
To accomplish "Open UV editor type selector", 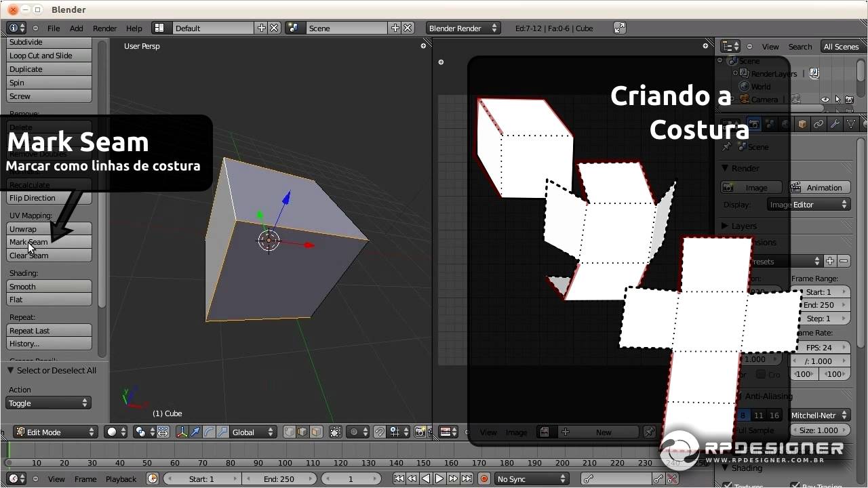I will 449,432.
